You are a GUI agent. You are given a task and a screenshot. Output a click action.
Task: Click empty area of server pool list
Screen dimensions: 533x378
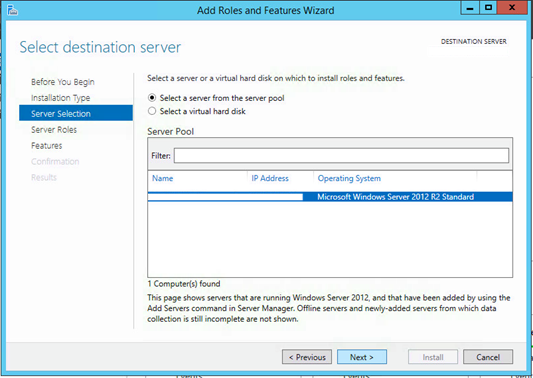[x=330, y=240]
